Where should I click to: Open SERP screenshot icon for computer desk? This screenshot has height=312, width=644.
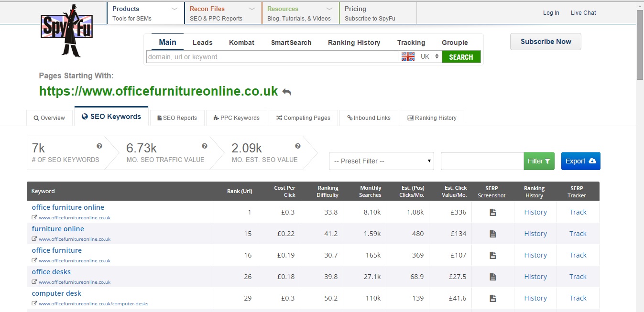point(492,299)
